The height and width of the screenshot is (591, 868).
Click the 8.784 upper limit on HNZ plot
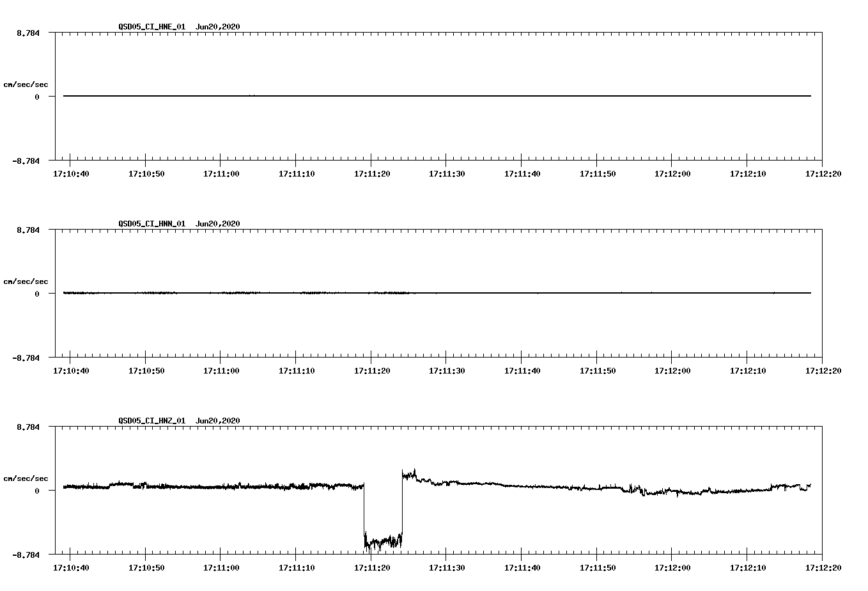tap(28, 427)
